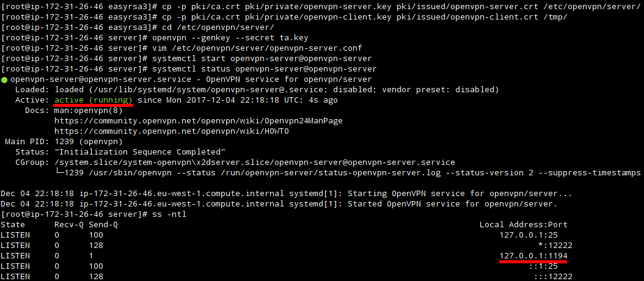
Task: Click the "Local Address:Port" column header
Action: (x=523, y=225)
